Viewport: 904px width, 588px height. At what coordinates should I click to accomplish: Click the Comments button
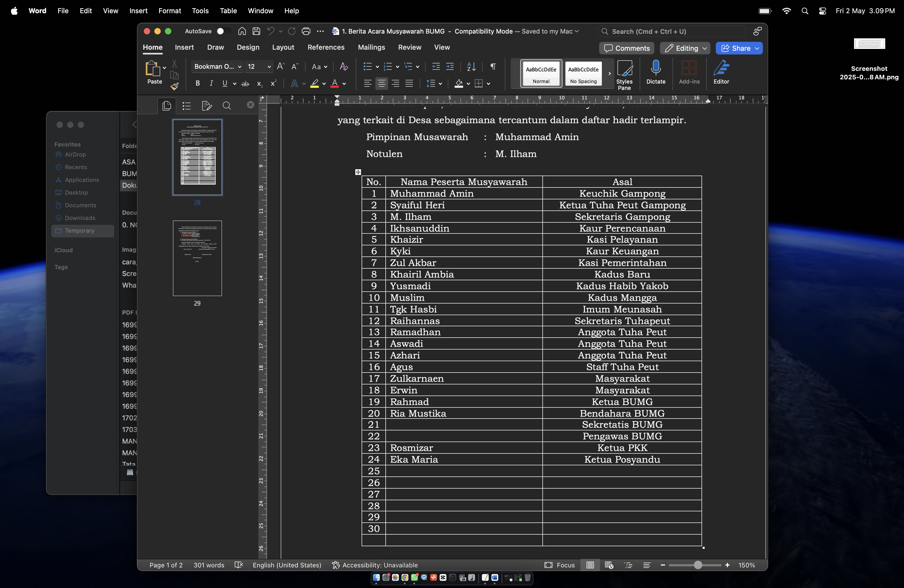tap(627, 48)
